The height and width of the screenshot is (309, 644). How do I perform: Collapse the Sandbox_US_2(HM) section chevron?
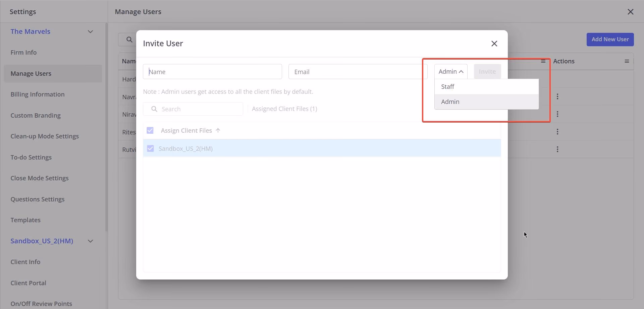[90, 241]
